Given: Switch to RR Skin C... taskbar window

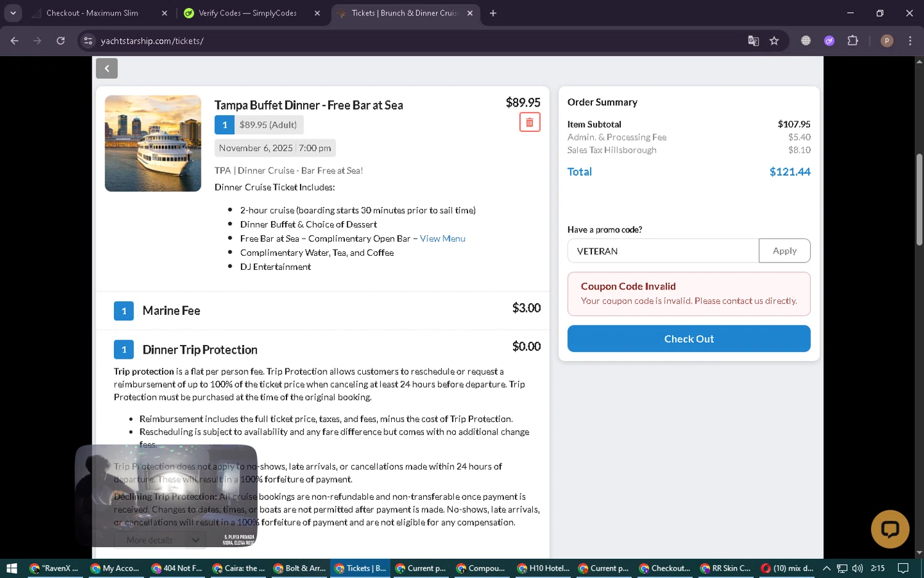Looking at the screenshot, I should coord(725,568).
